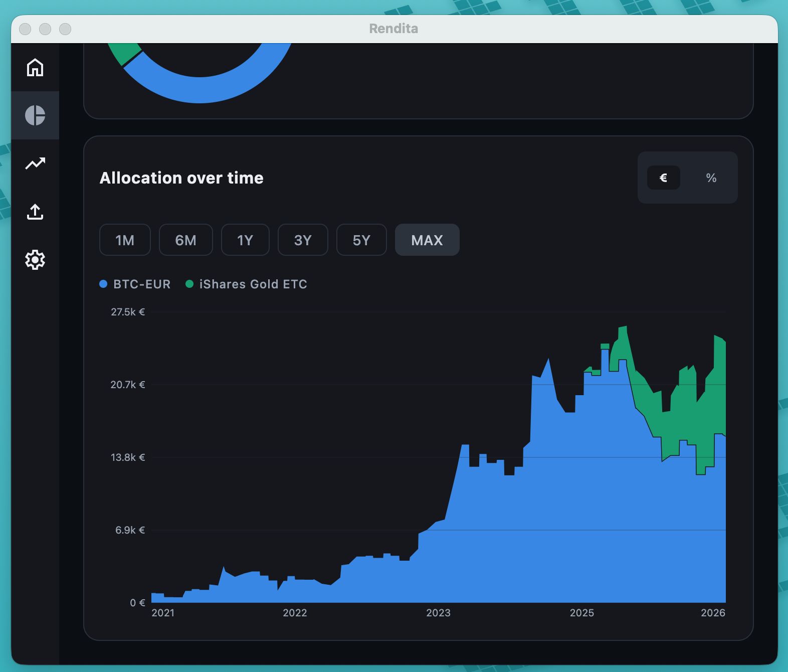Click the 2022 x-axis label
Screen dimensions: 788x672
tap(295, 613)
